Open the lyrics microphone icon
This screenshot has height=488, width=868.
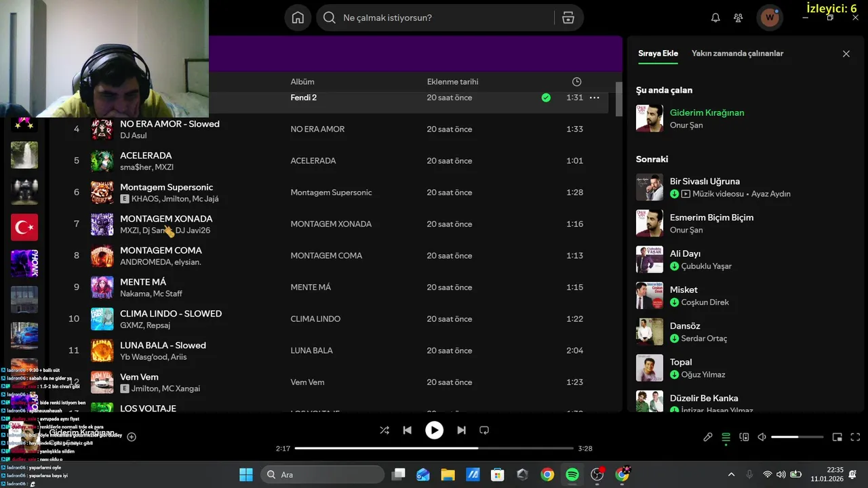708,437
